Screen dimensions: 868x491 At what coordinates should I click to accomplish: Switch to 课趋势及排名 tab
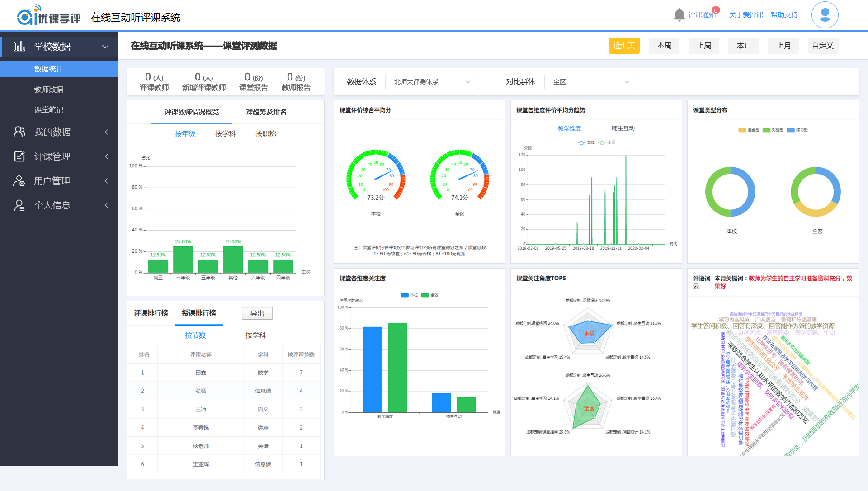pyautogui.click(x=266, y=112)
